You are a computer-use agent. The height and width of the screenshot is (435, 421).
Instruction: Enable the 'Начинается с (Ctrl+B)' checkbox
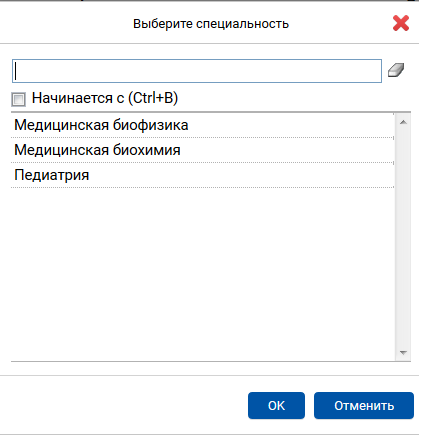(18, 99)
